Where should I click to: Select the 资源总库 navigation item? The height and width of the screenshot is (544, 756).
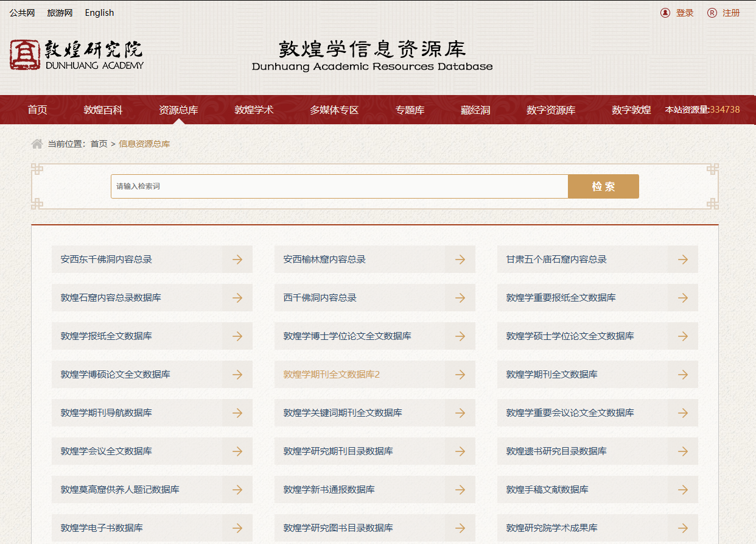[178, 110]
